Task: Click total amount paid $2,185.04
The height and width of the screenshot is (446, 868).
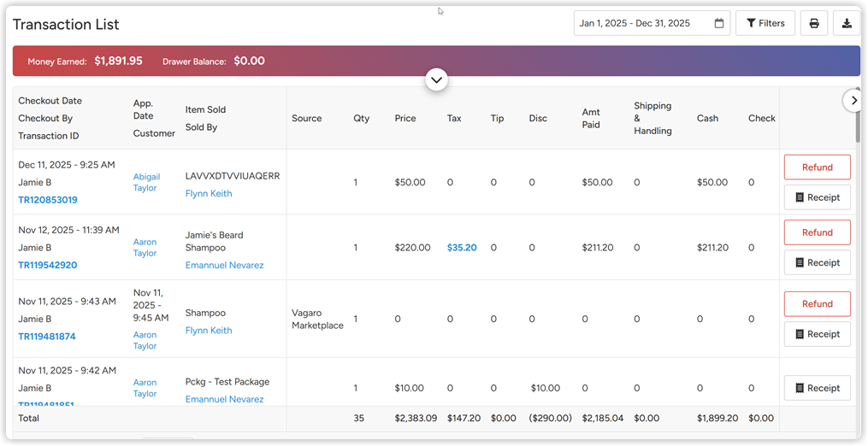Action: point(603,419)
